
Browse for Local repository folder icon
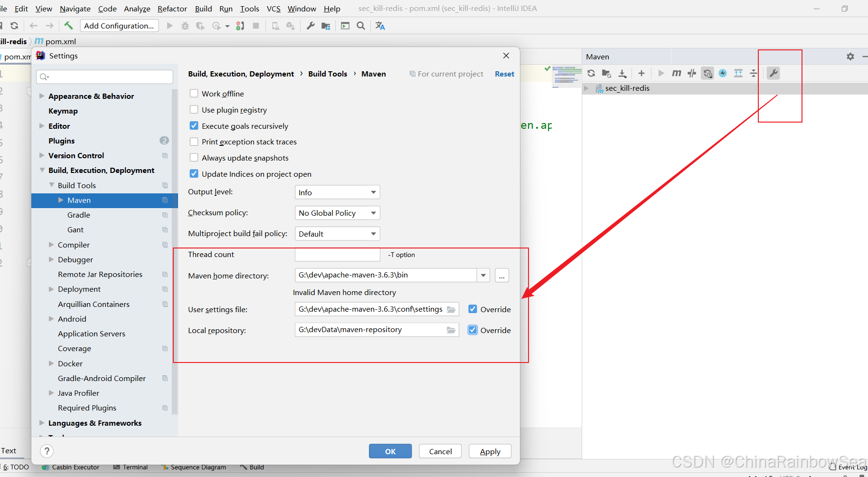451,330
